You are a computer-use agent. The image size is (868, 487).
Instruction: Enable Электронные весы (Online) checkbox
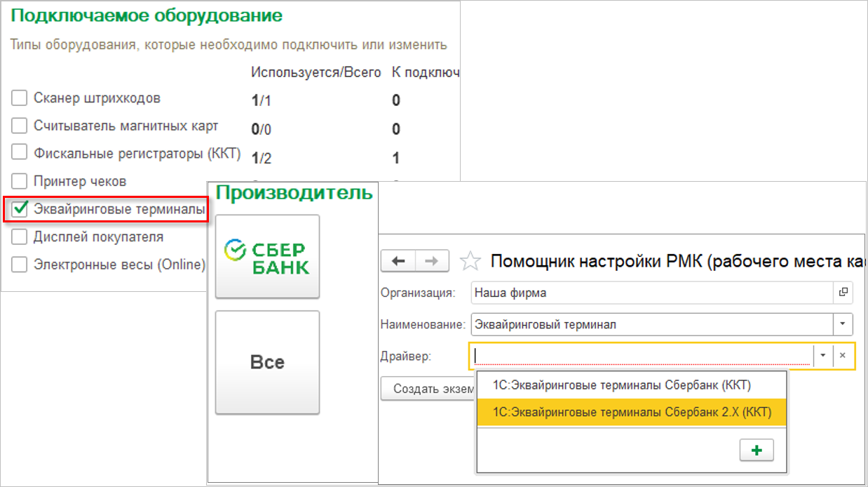tap(20, 265)
